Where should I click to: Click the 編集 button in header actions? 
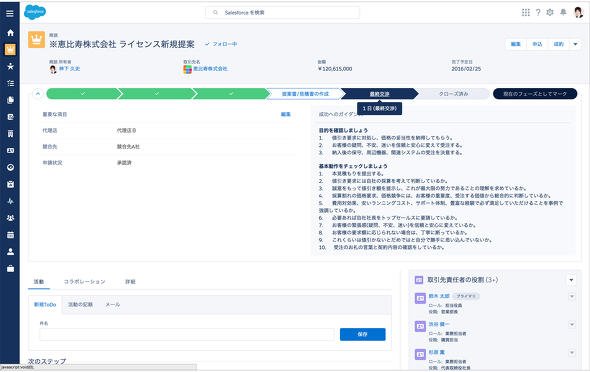pos(515,44)
